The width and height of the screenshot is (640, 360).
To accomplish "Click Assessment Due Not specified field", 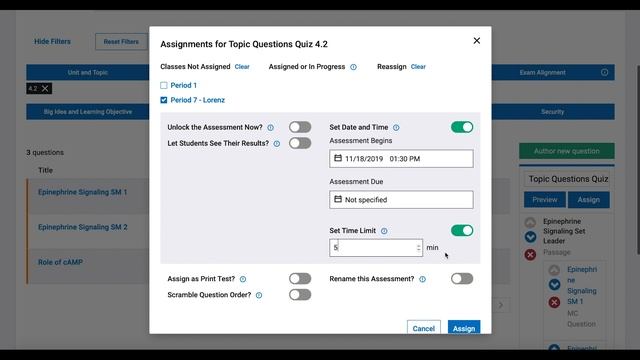I will click(401, 200).
